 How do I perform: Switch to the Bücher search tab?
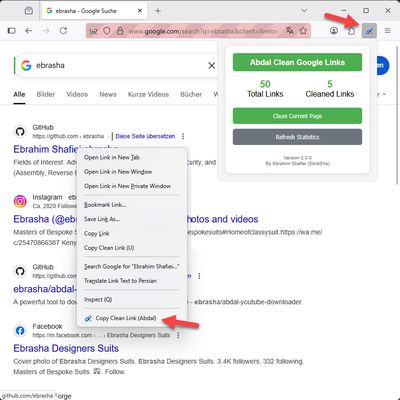191,94
